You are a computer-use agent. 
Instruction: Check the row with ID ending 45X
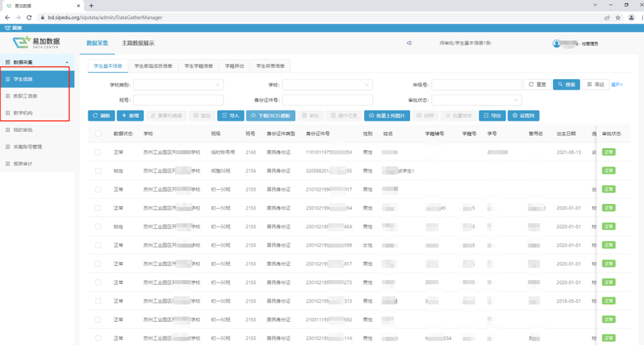98,227
